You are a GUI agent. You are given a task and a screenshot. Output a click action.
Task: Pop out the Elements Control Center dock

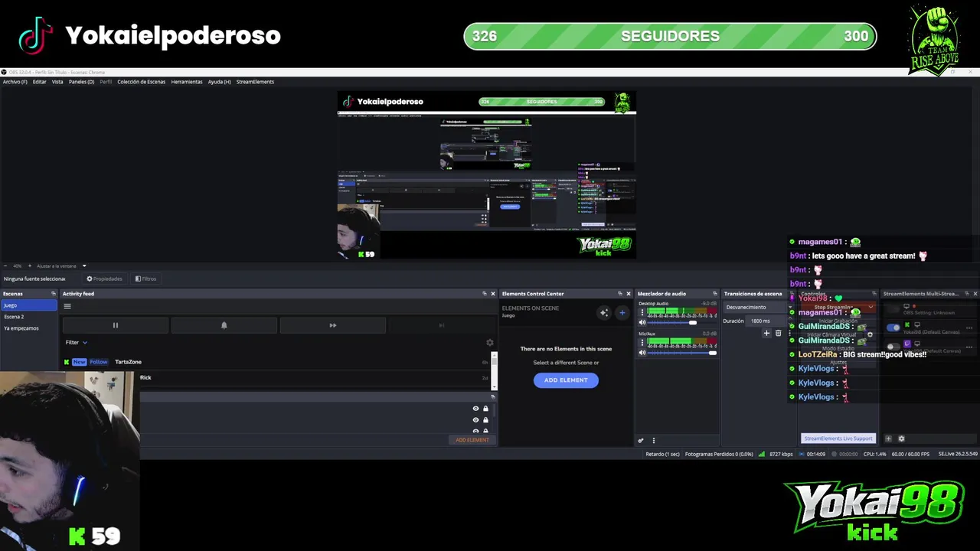pos(620,294)
